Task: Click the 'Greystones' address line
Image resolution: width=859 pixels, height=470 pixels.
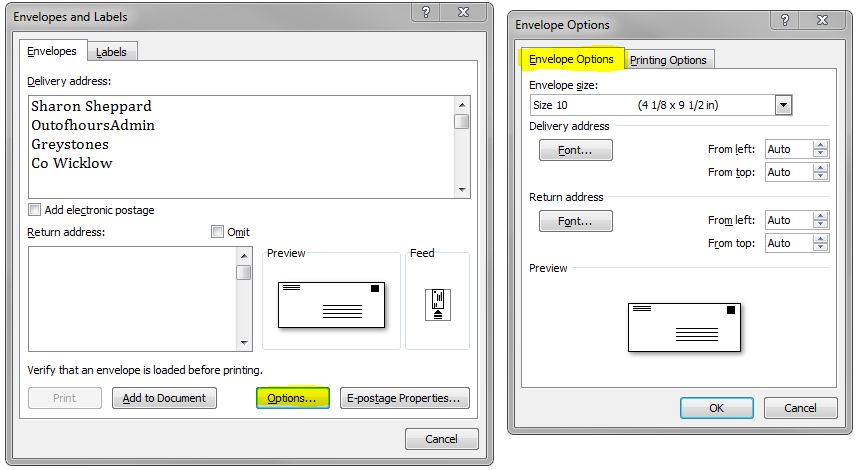Action: 70,145
